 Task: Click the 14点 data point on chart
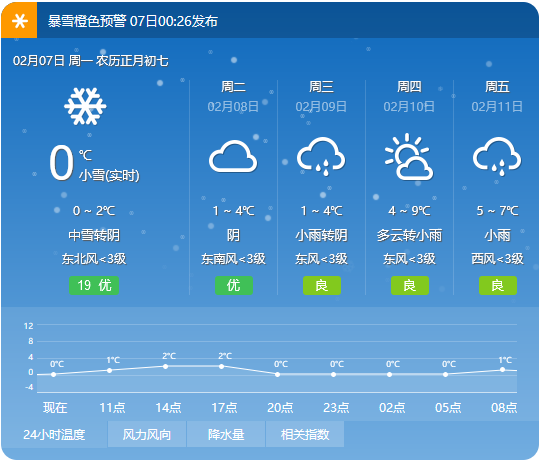click(165, 366)
